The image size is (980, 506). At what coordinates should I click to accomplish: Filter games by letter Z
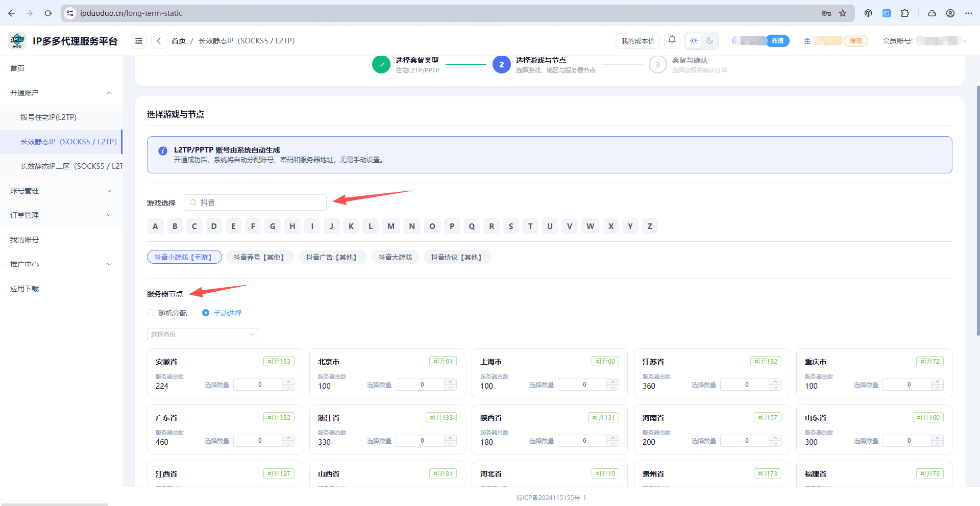tap(650, 226)
